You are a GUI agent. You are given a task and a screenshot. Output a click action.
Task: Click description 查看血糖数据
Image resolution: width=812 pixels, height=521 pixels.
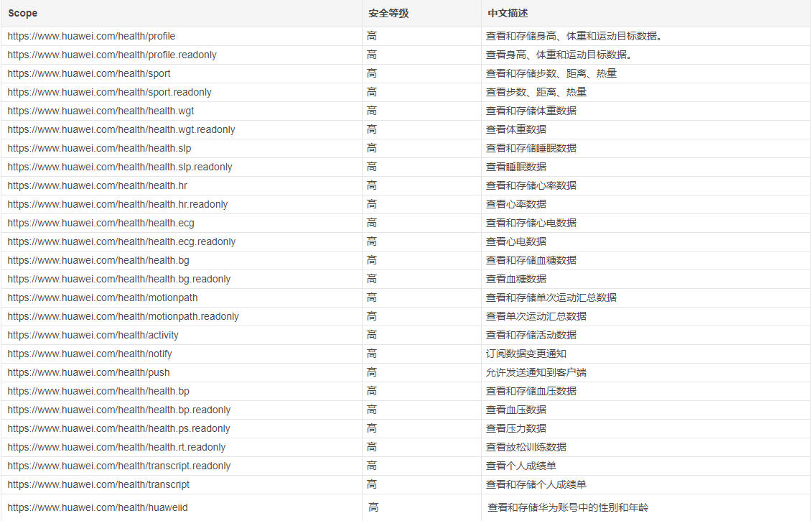pyautogui.click(x=515, y=279)
